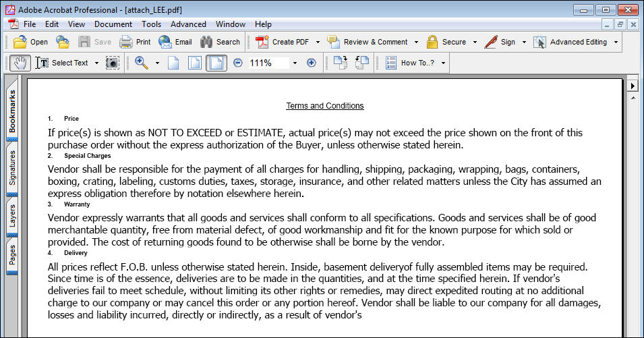Expand the Sign dropdown arrow

click(x=524, y=43)
